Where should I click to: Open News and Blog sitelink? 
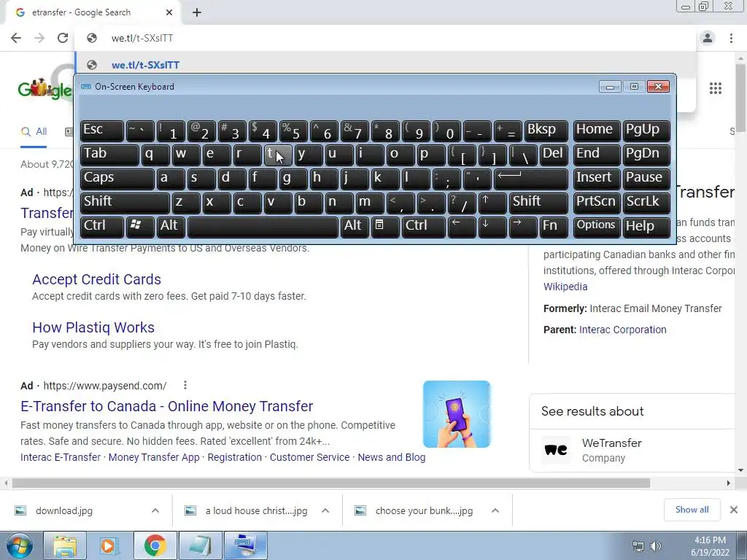tap(392, 457)
